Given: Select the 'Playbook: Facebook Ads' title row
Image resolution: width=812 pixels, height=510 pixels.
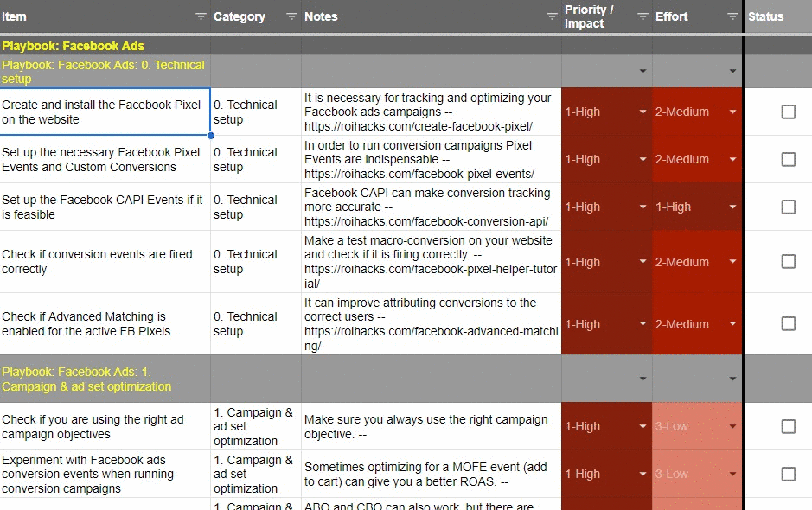Looking at the screenshot, I should (x=105, y=46).
